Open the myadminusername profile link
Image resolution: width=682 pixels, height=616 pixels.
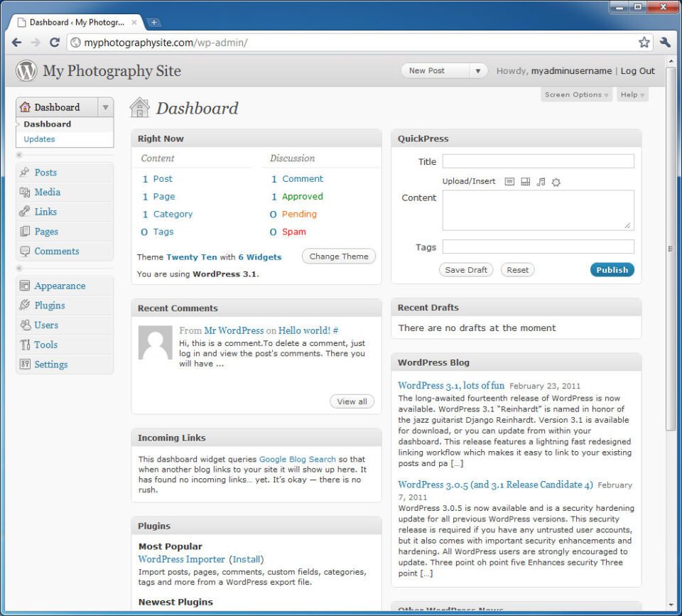pyautogui.click(x=571, y=71)
